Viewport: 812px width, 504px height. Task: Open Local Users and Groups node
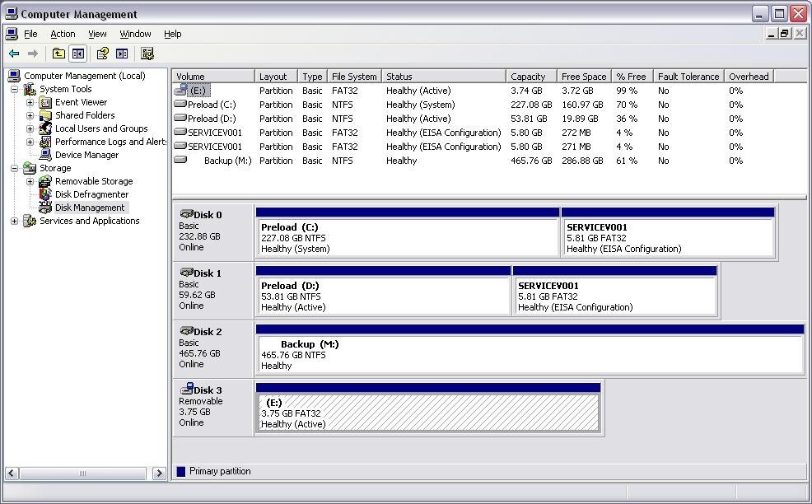tap(100, 128)
